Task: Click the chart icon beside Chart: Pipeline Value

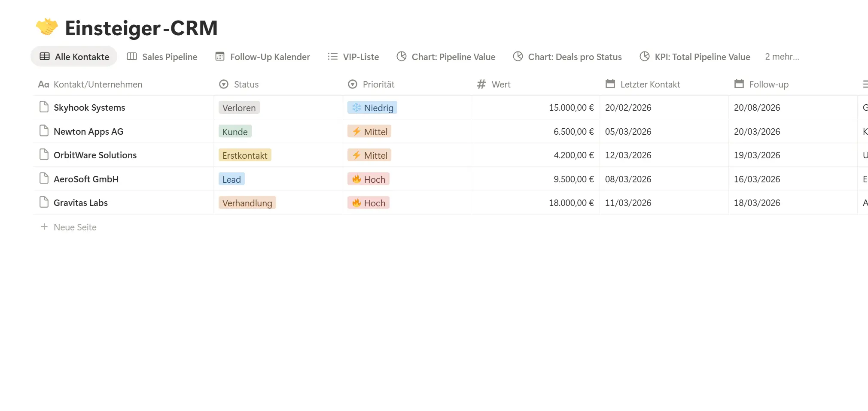Action: click(402, 56)
